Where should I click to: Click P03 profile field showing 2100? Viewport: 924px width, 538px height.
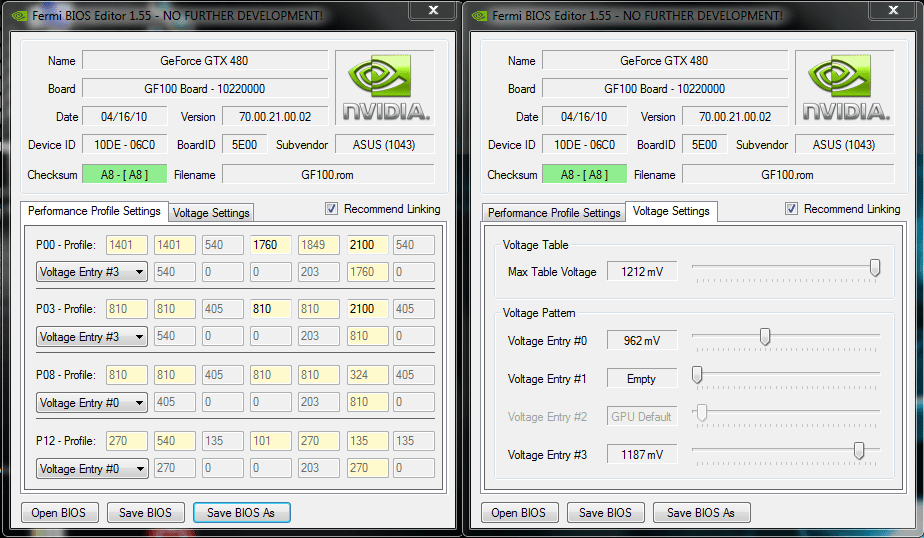pyautogui.click(x=367, y=309)
